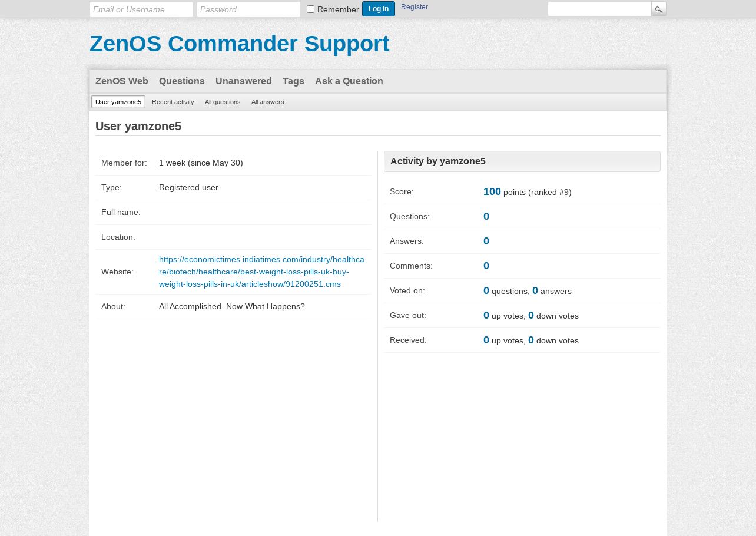This screenshot has height=536, width=756.
Task: Open the Unanswered menu item
Action: point(244,81)
